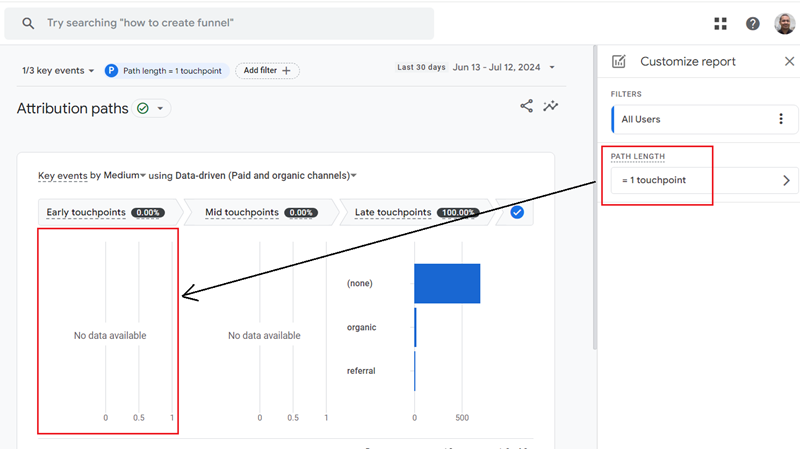Click the Key events label in chart title
The height and width of the screenshot is (449, 800).
click(x=63, y=176)
